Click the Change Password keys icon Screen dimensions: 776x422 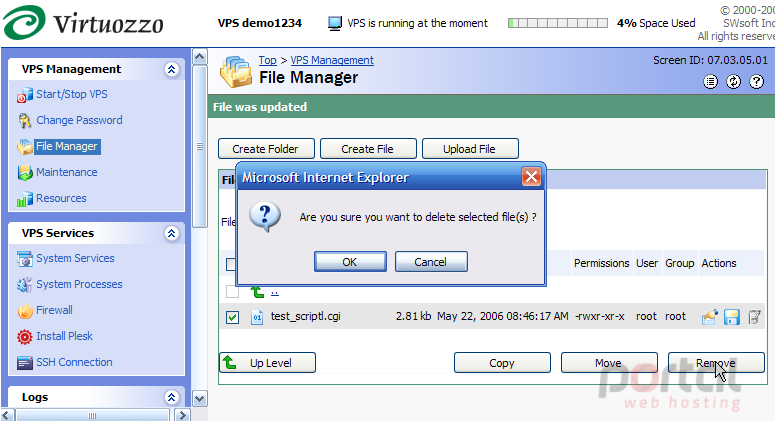coord(25,120)
